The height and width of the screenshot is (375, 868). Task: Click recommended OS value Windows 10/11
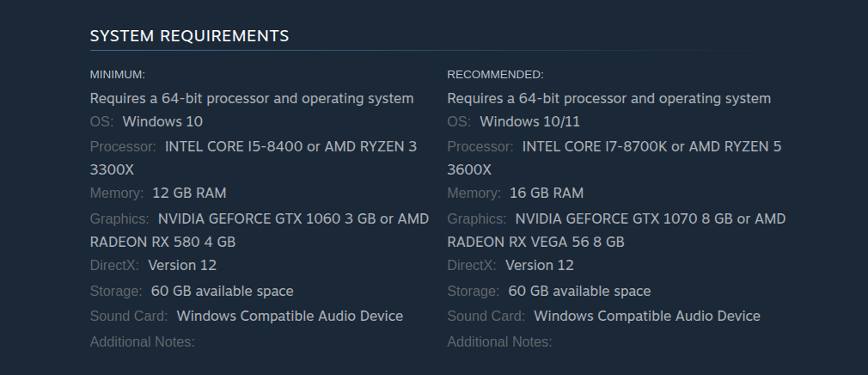529,121
